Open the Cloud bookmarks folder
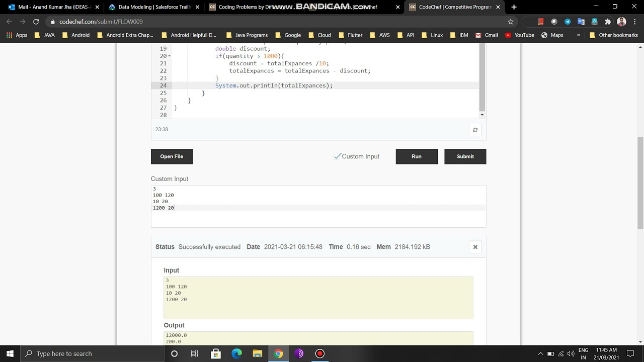This screenshot has width=644, height=362. (x=319, y=35)
